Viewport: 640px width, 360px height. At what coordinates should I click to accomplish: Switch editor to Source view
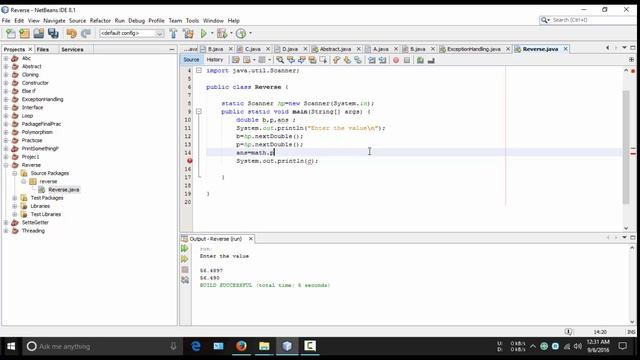(191, 60)
